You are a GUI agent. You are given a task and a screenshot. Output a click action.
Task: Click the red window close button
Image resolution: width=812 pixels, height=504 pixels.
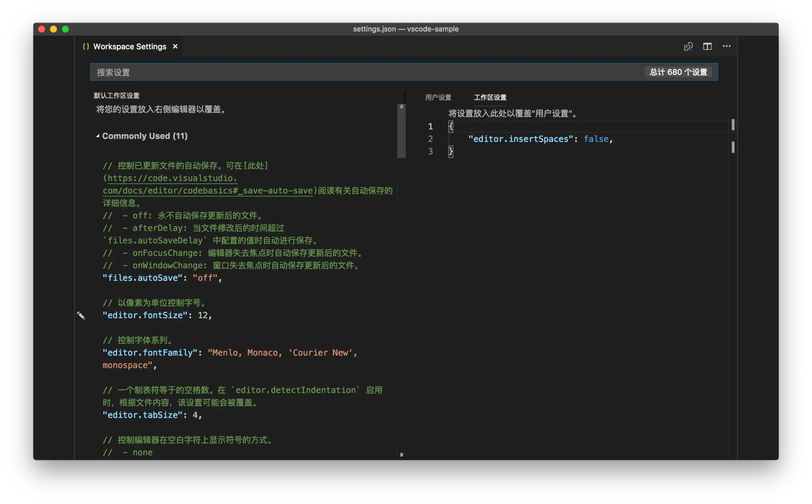click(41, 29)
